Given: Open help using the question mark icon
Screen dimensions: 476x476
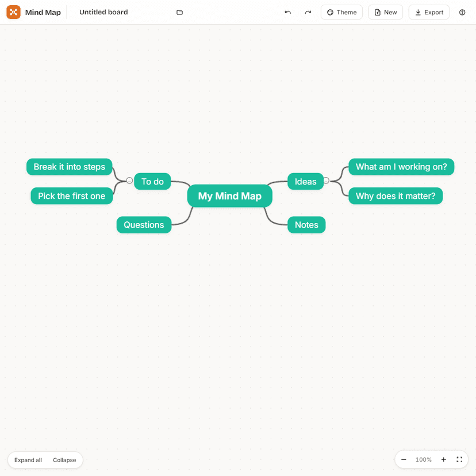Looking at the screenshot, I should point(462,12).
